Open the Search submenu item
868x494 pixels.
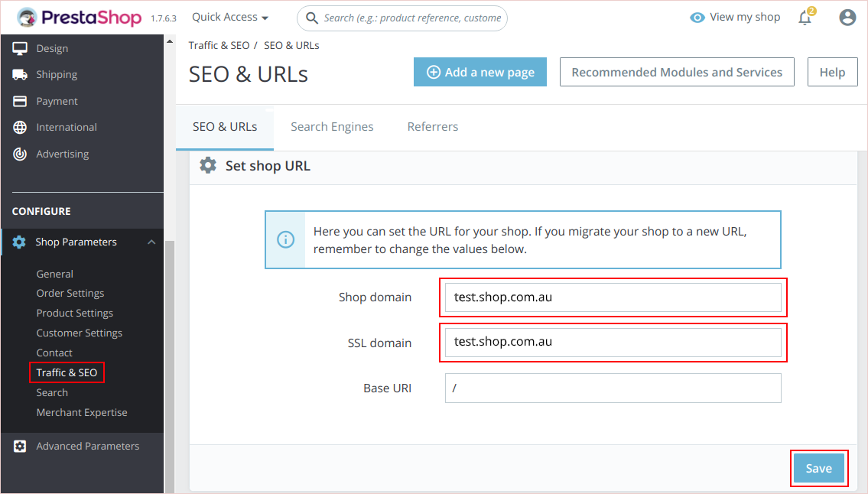point(52,392)
